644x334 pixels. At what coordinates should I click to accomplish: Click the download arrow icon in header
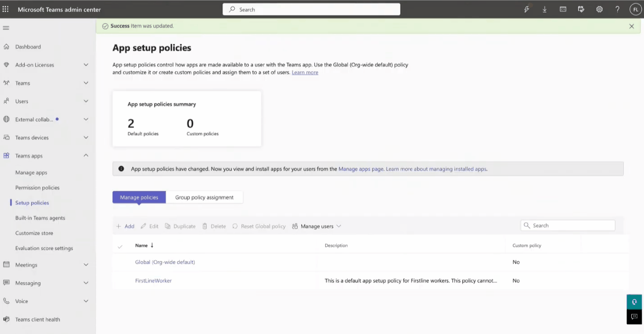tap(544, 9)
